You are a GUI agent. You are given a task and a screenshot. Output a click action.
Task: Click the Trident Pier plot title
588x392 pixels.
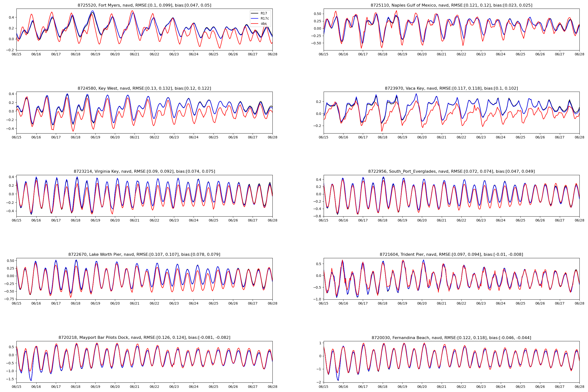coord(451,254)
